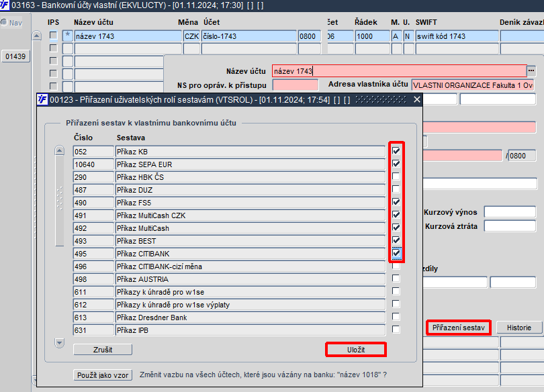Select number cell 613
The height and width of the screenshot is (392, 544).
click(93, 317)
